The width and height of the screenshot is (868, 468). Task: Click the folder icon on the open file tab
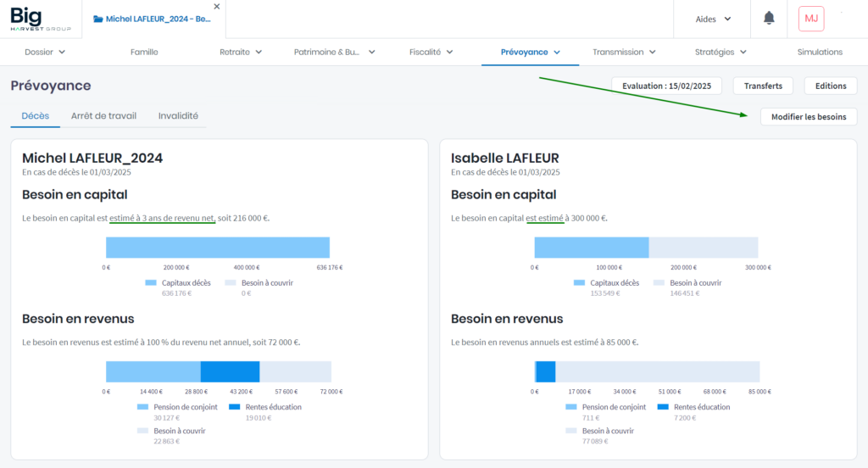pyautogui.click(x=98, y=19)
